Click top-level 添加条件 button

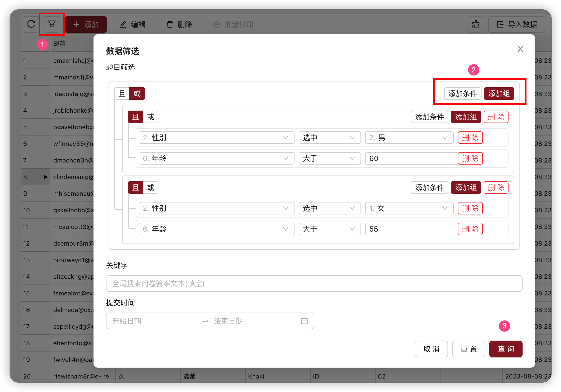coord(463,93)
